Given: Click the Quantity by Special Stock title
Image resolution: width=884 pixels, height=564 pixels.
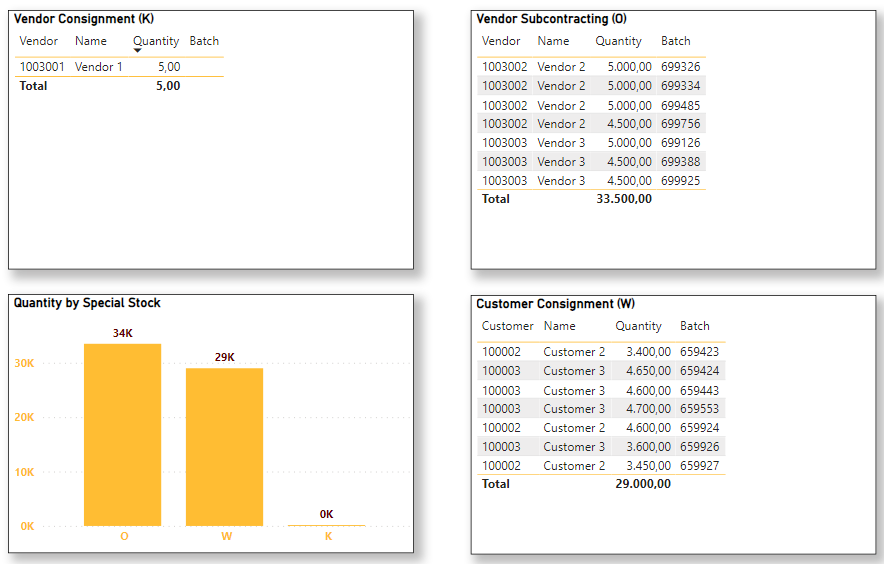Looking at the screenshot, I should point(87,303).
